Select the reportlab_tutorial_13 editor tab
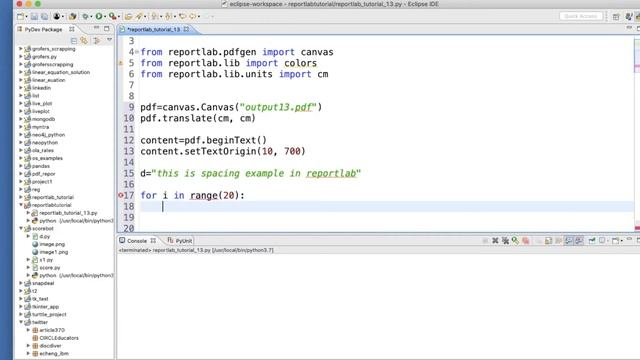The height and width of the screenshot is (360, 640). (153, 29)
